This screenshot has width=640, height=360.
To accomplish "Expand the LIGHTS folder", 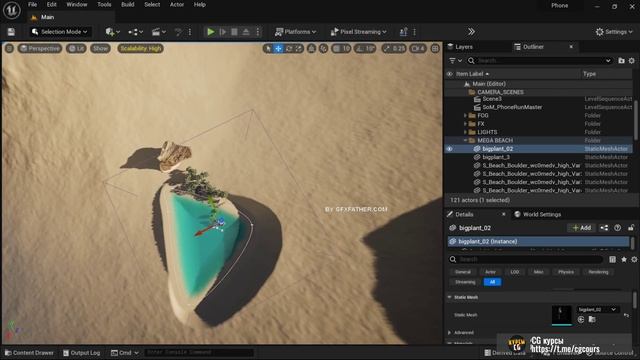I will (x=465, y=132).
